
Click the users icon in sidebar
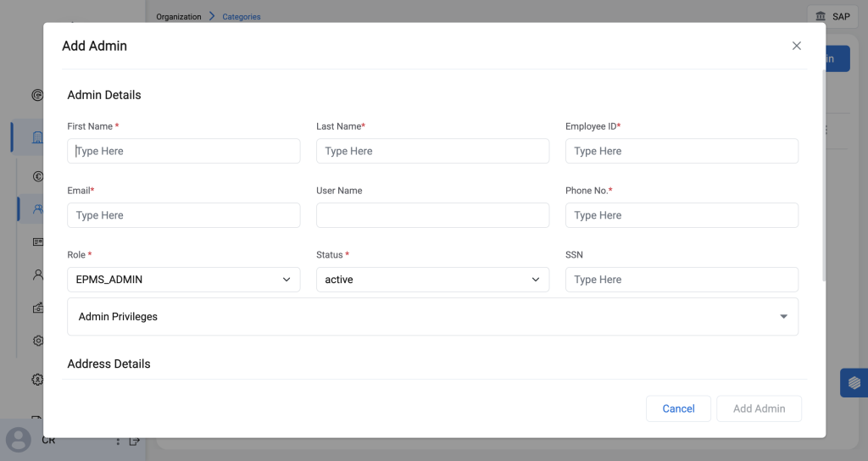(x=37, y=208)
